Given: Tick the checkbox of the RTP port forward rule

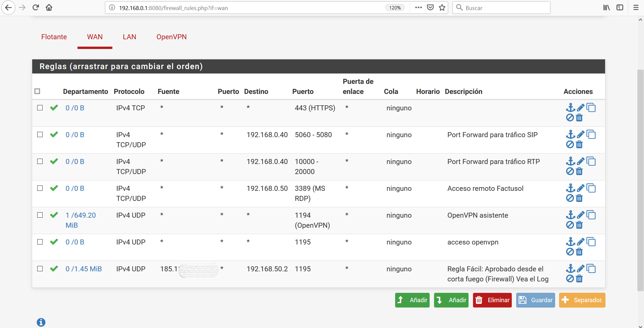Looking at the screenshot, I should tap(40, 161).
